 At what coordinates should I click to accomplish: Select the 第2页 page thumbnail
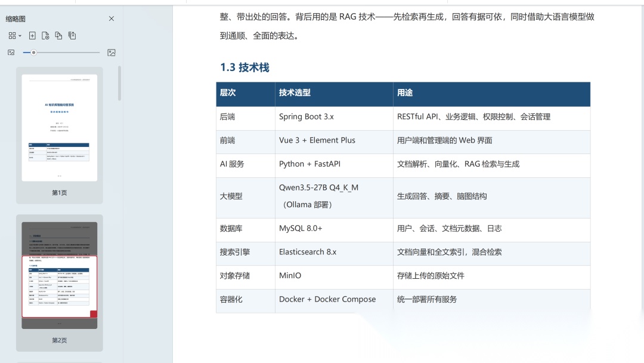pos(60,275)
